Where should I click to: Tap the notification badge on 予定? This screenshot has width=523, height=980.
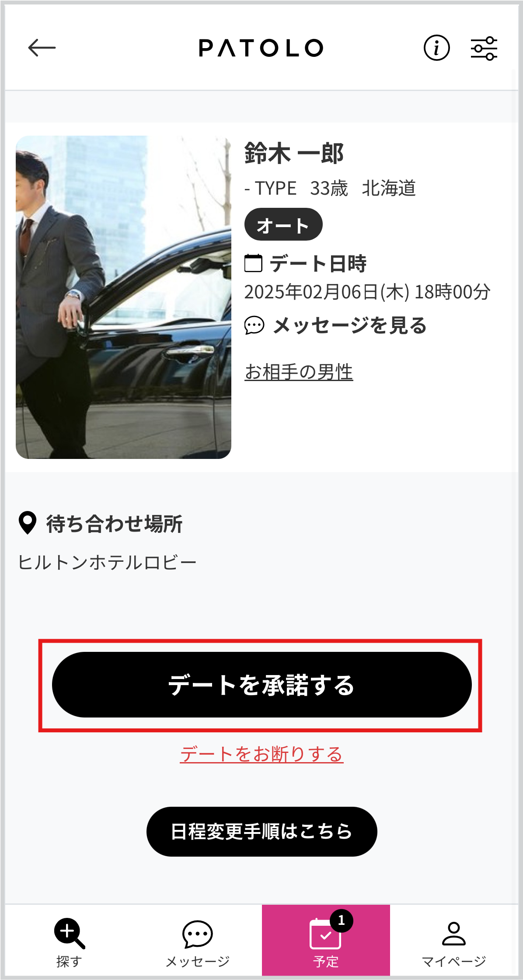pos(342,920)
